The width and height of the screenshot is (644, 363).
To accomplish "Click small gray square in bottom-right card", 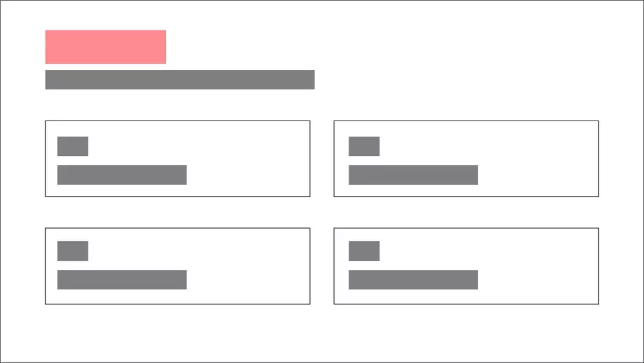I will 364,251.
